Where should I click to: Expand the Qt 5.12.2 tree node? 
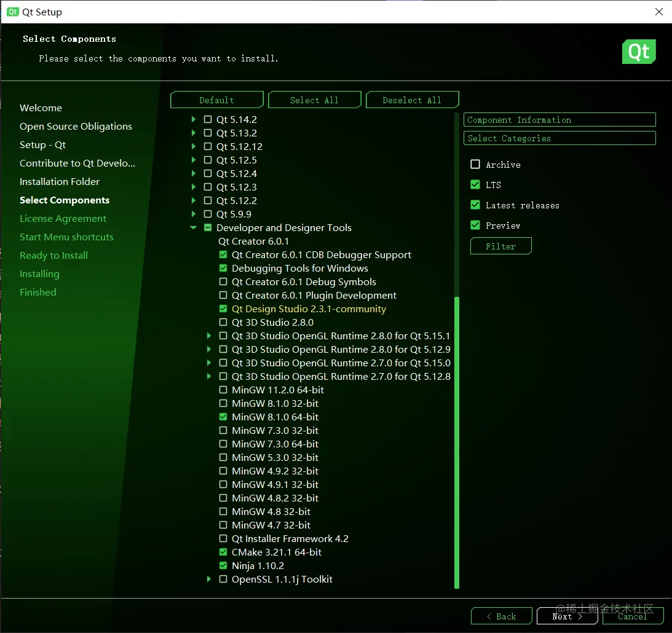193,200
